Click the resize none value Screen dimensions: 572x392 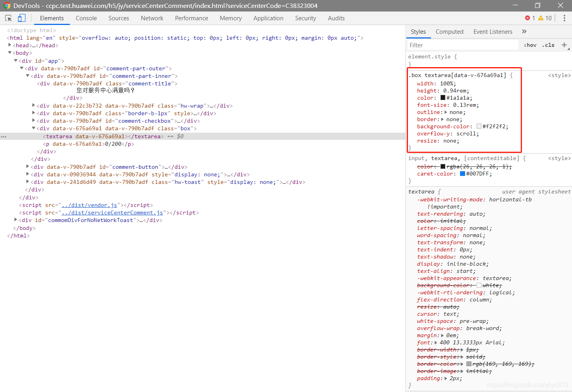point(450,141)
